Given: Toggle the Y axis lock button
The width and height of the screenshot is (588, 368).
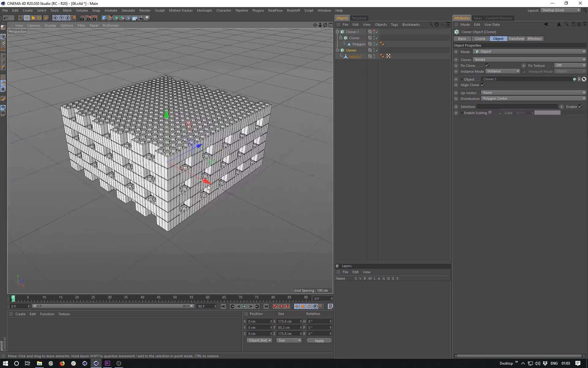Looking at the screenshot, I should (x=61, y=18).
